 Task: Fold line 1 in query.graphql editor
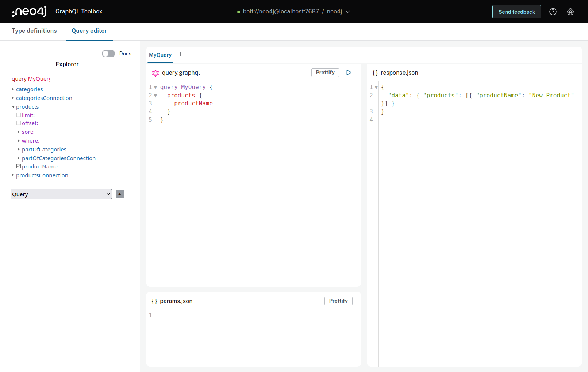tap(155, 87)
